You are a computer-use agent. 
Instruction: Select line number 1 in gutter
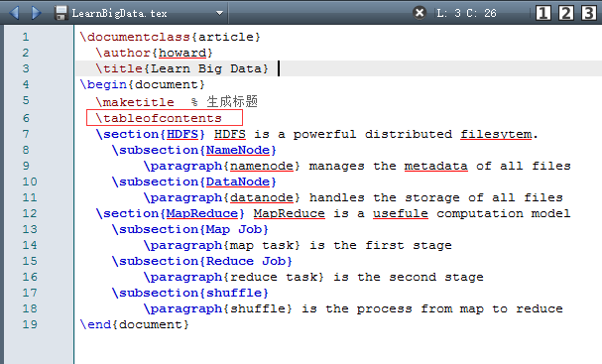coord(26,37)
